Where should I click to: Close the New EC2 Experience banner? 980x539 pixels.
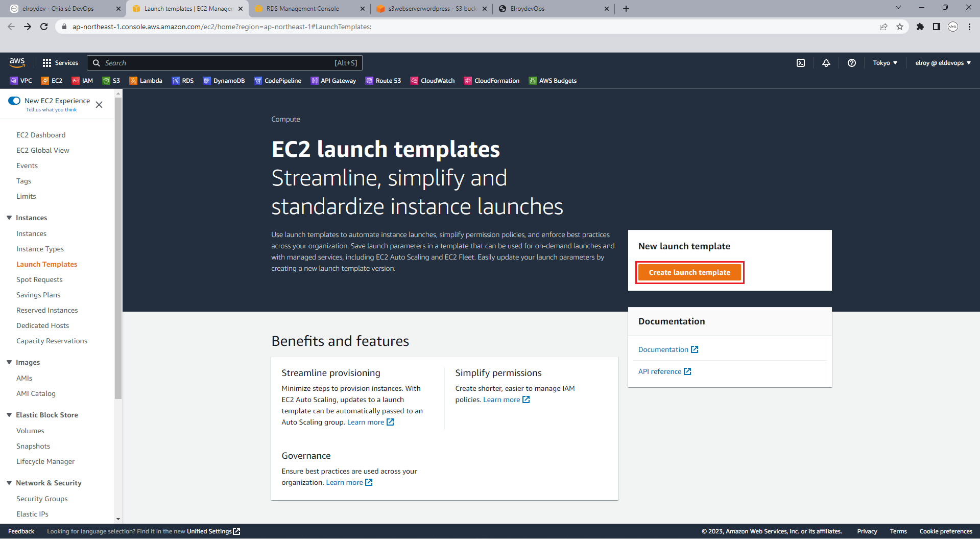pyautogui.click(x=99, y=105)
